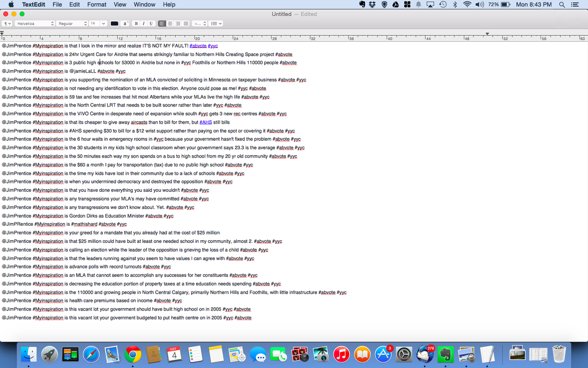
Task: Open the TextEdit application menu
Action: 33,4
